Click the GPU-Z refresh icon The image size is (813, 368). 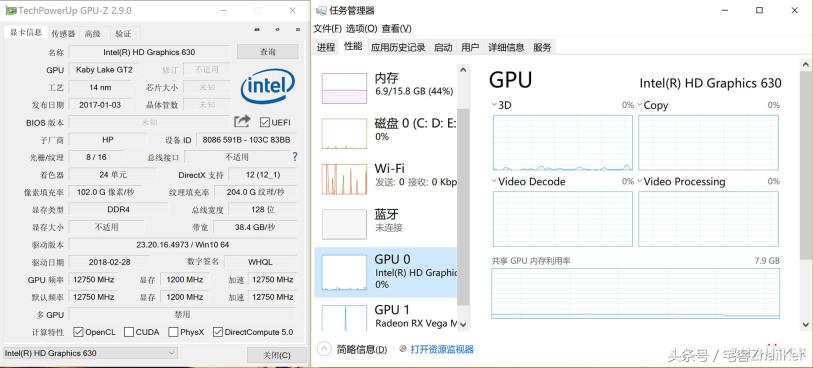(277, 30)
